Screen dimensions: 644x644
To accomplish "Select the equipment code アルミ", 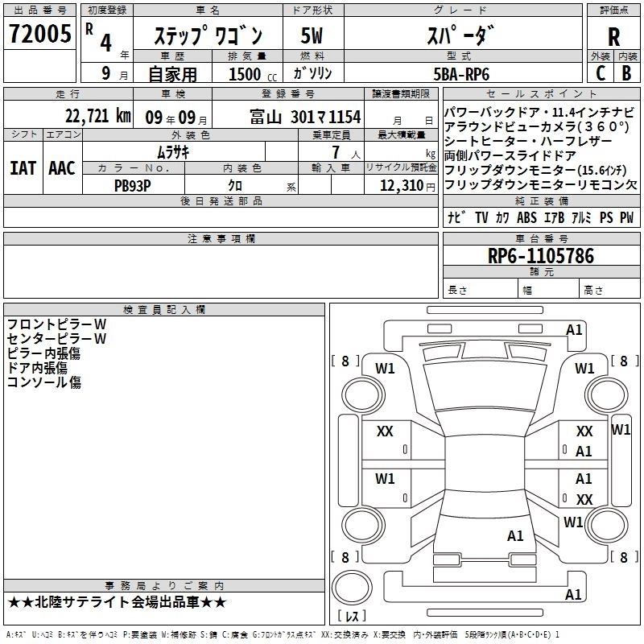I will point(581,217).
